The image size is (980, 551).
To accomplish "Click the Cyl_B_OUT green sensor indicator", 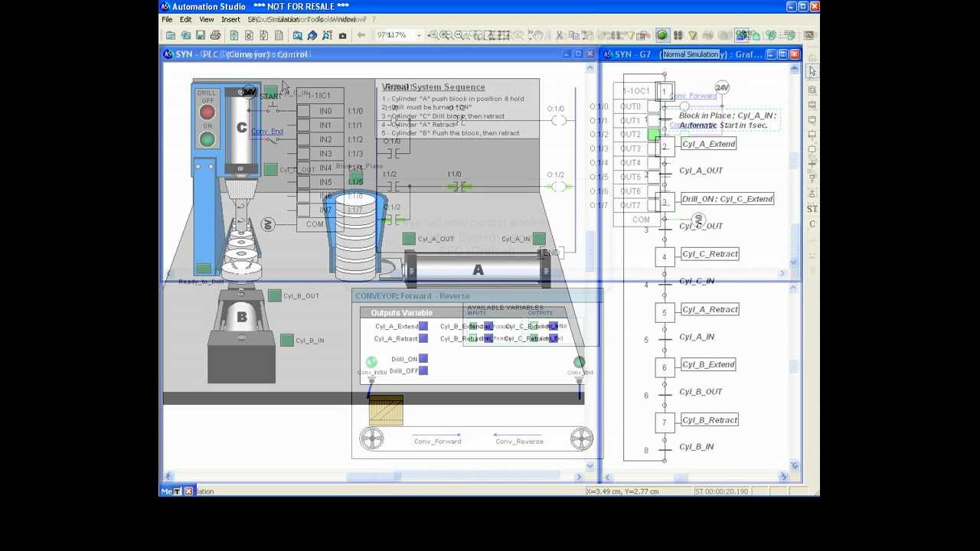I will [275, 295].
